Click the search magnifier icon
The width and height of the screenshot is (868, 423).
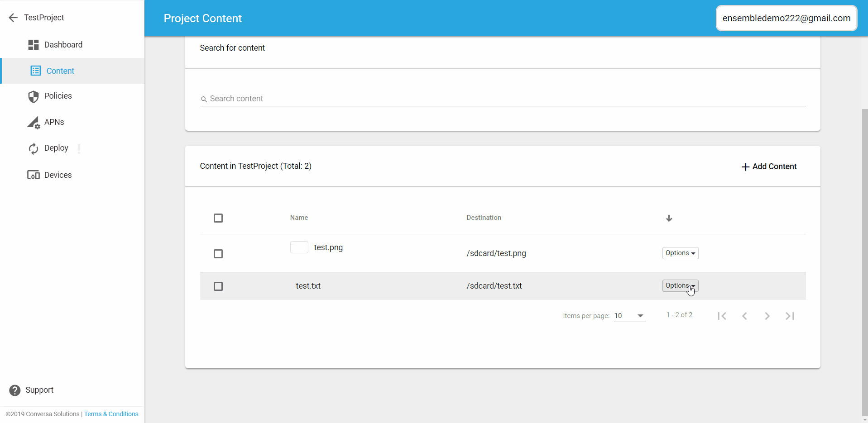click(204, 99)
